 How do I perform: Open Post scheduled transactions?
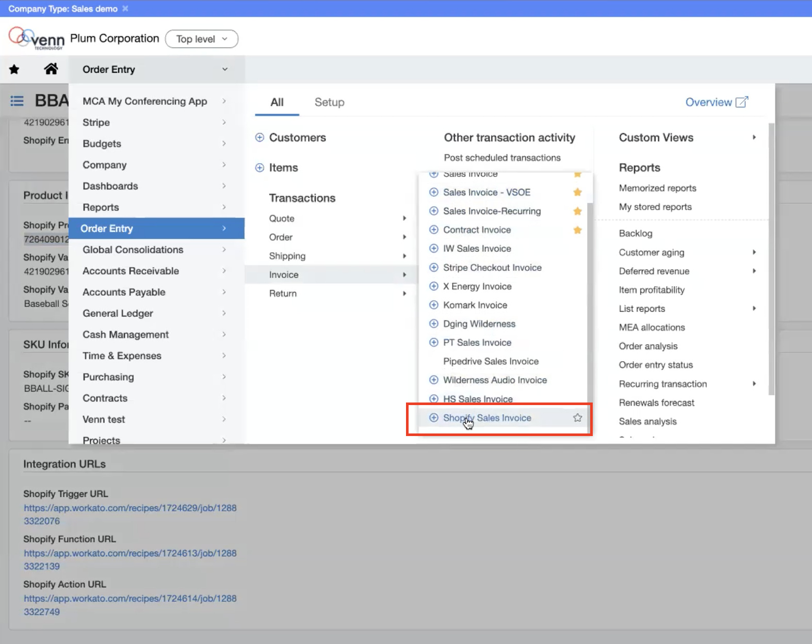click(502, 157)
